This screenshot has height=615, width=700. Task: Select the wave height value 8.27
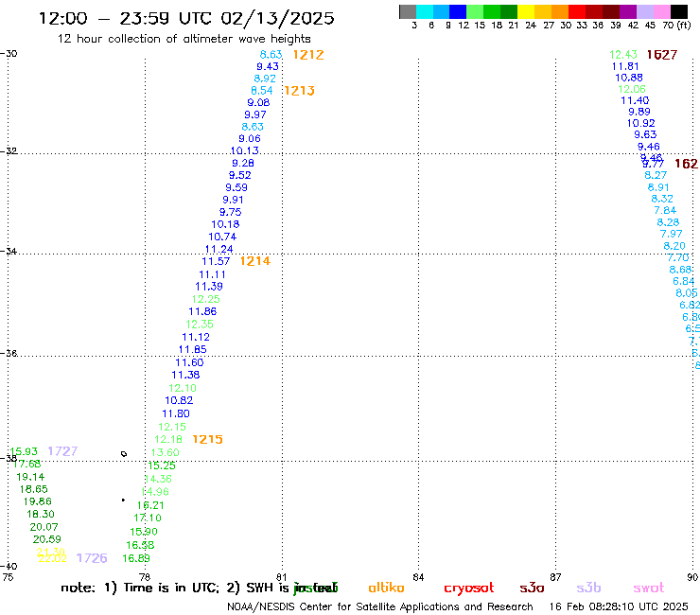point(656,176)
